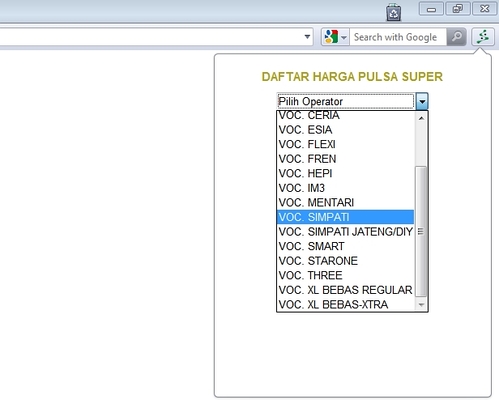Click the Search with Google field
499x408 pixels.
(398, 37)
